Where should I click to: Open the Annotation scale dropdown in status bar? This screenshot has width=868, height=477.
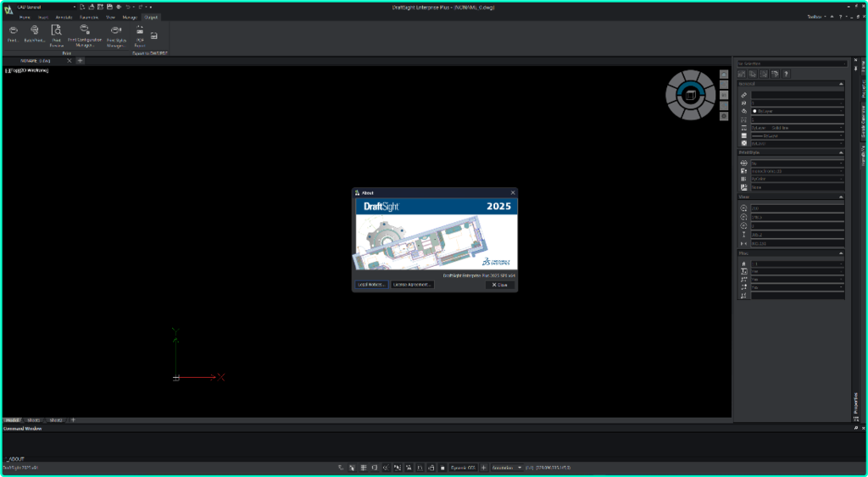pos(507,468)
